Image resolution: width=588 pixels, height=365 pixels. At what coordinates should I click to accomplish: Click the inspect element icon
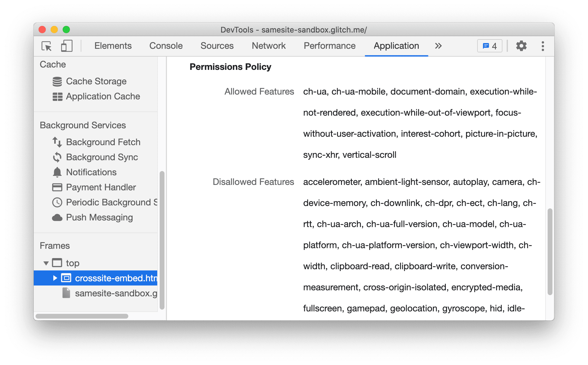coord(46,46)
